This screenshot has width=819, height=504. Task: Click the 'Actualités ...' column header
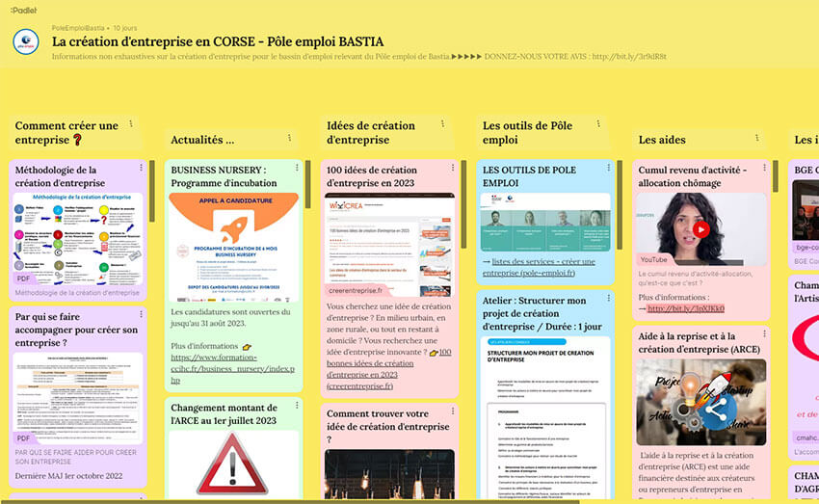202,140
